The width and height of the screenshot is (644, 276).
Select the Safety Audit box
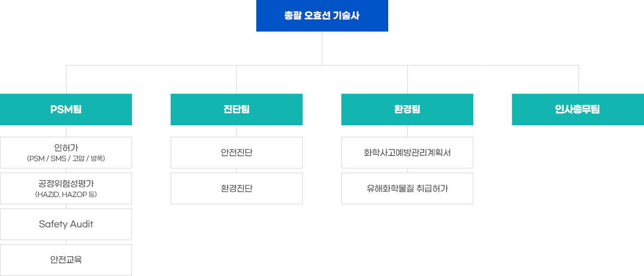tap(66, 224)
